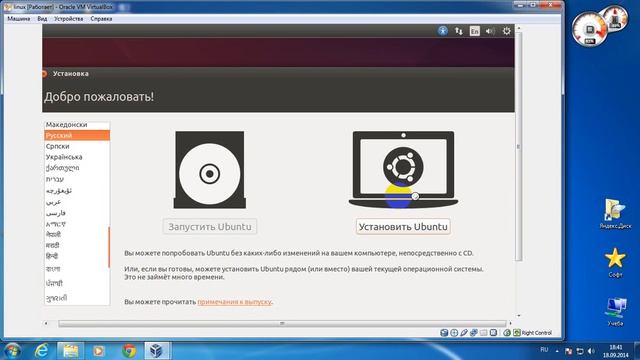640x360 pixels.
Task: Open the Справка menu
Action: 101,19
